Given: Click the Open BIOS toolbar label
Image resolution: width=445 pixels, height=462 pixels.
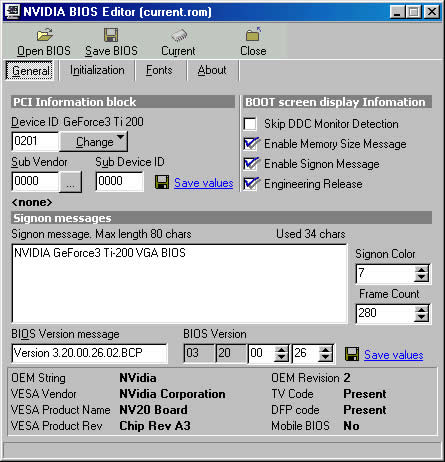Looking at the screenshot, I should (x=44, y=51).
